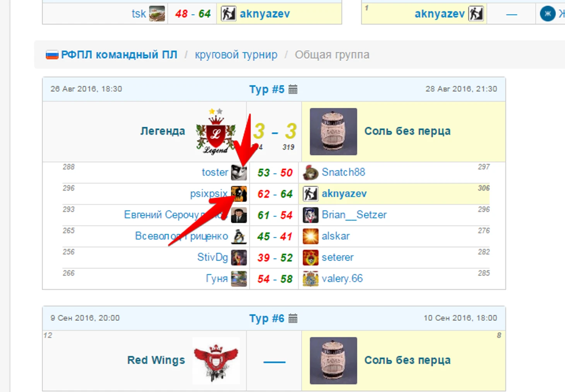Open the Тур #6 calendar icon
565x392 pixels.
click(x=293, y=319)
